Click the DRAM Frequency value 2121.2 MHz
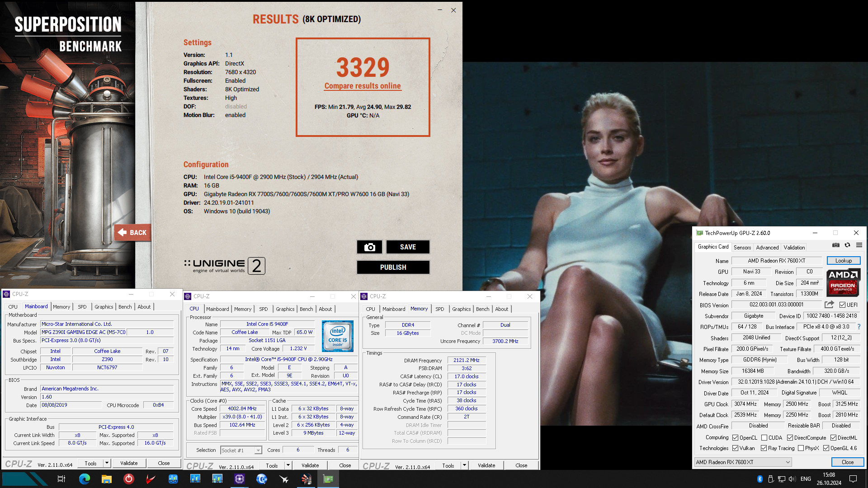 click(x=467, y=361)
